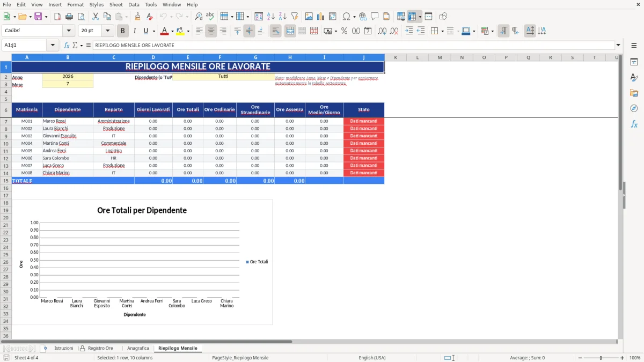Clear direct formatting icon
The image size is (644, 362).
[149, 17]
